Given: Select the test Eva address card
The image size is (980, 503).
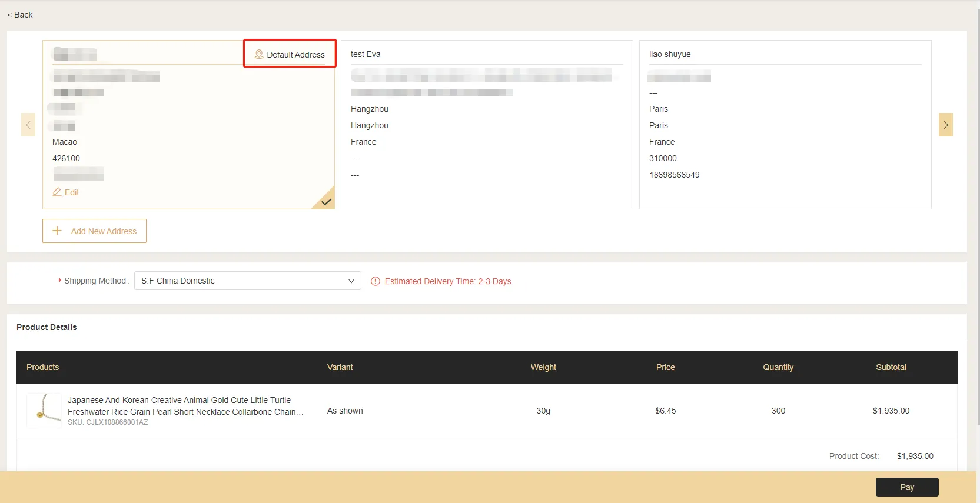Looking at the screenshot, I should coord(486,125).
